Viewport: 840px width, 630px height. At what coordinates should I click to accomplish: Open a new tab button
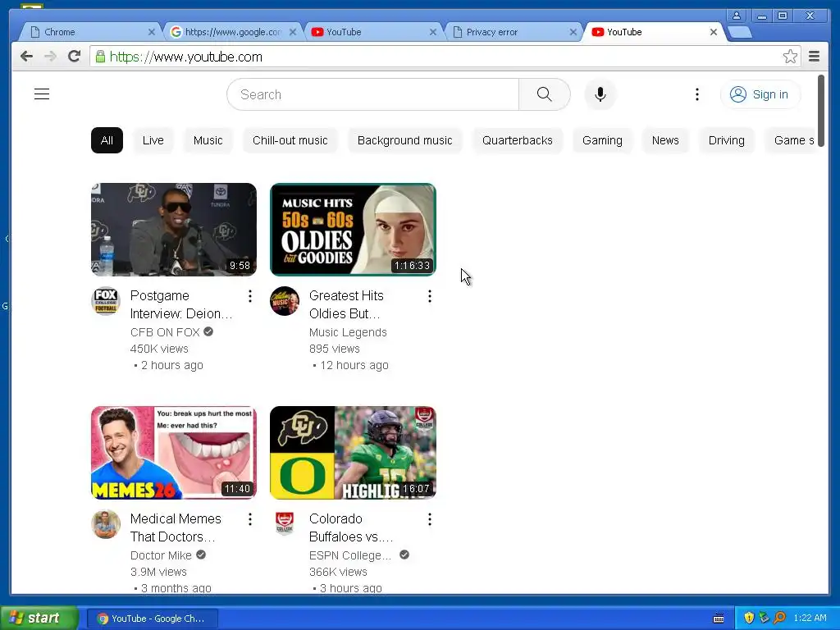[x=740, y=32]
